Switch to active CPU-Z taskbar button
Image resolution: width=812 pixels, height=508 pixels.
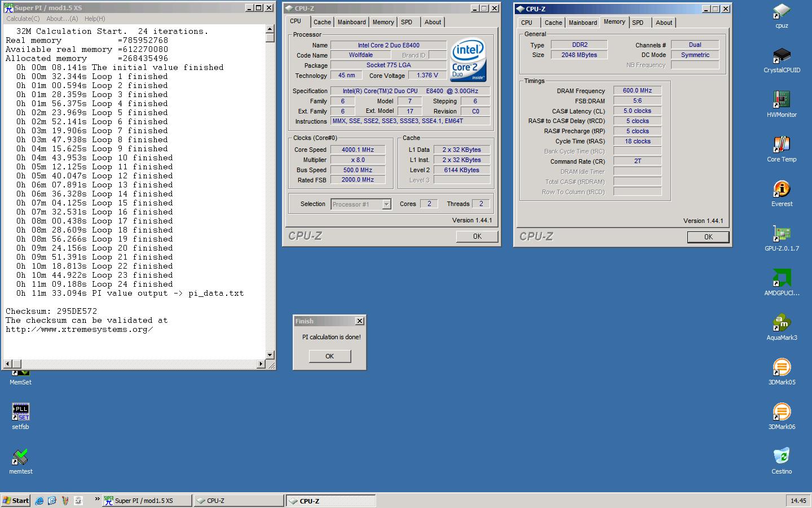click(x=331, y=501)
